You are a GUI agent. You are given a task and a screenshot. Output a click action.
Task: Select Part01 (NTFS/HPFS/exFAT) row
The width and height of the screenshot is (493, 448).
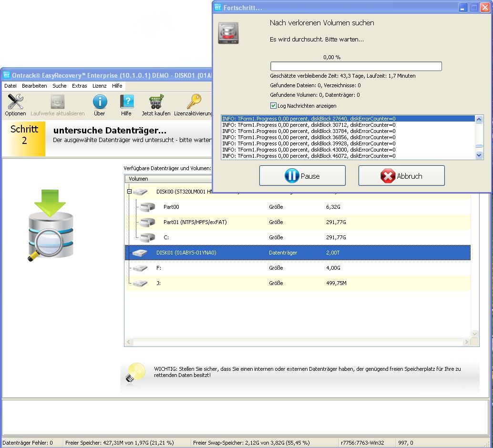click(x=298, y=222)
